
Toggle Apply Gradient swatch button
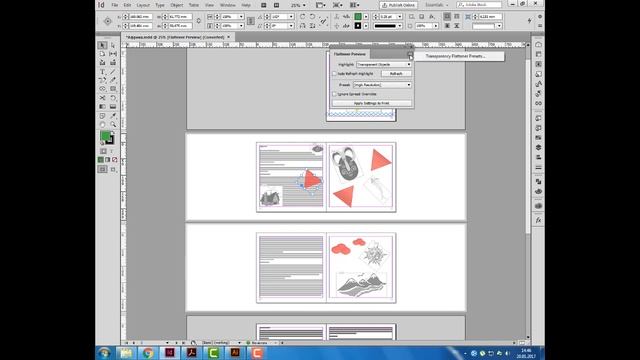tap(108, 160)
